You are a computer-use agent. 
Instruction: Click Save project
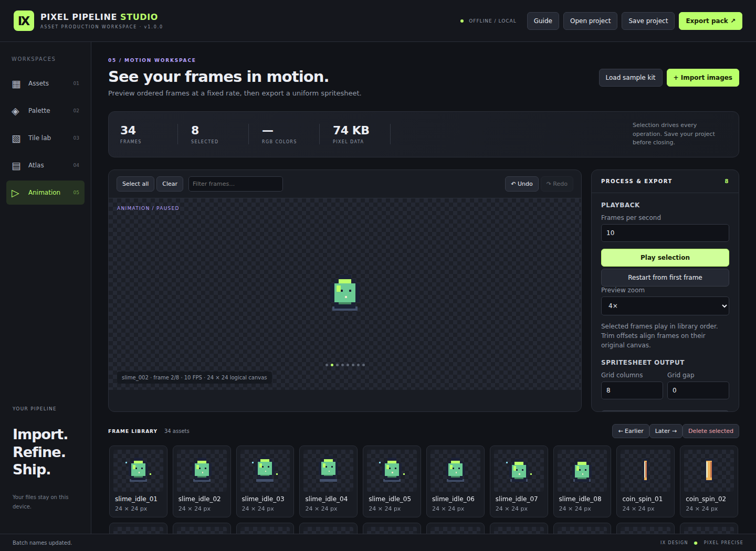pos(648,21)
